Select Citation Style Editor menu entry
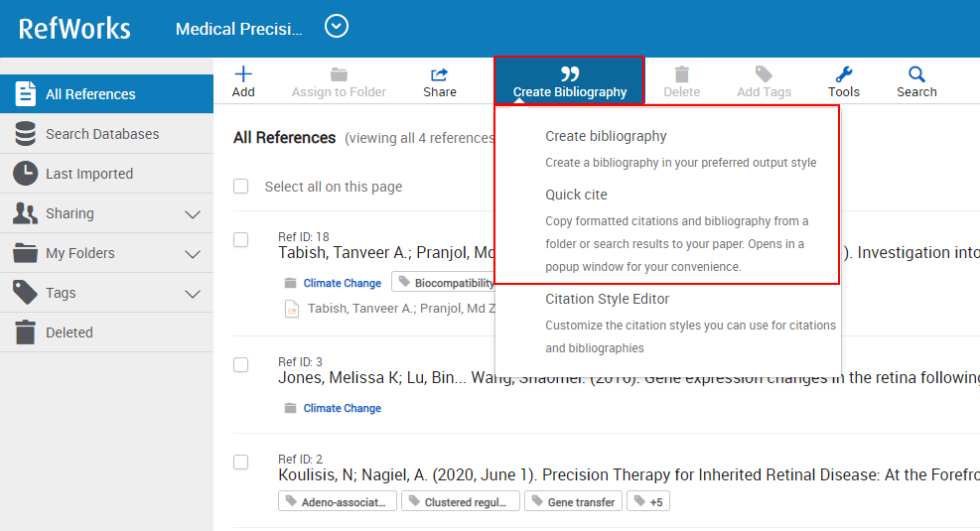The height and width of the screenshot is (531, 980). (607, 299)
